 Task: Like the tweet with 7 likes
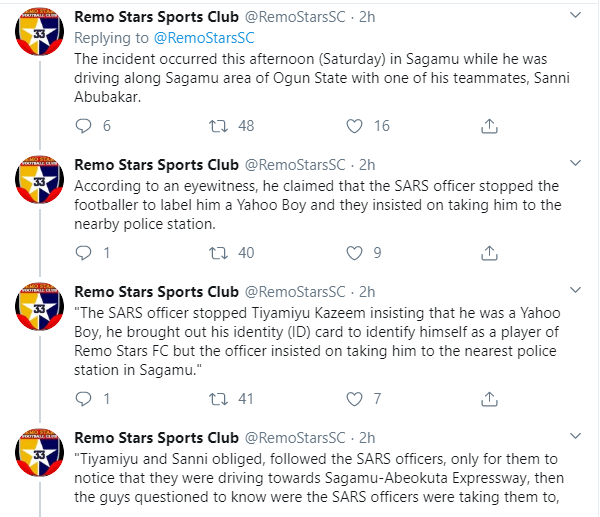point(353,399)
